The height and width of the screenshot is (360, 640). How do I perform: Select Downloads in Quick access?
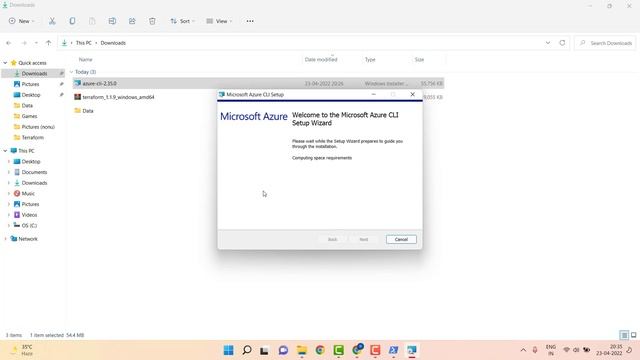pos(33,73)
